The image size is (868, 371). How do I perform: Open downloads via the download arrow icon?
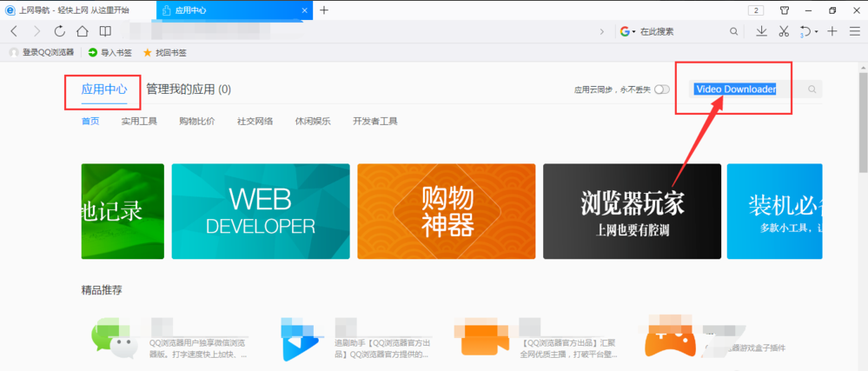pos(762,31)
